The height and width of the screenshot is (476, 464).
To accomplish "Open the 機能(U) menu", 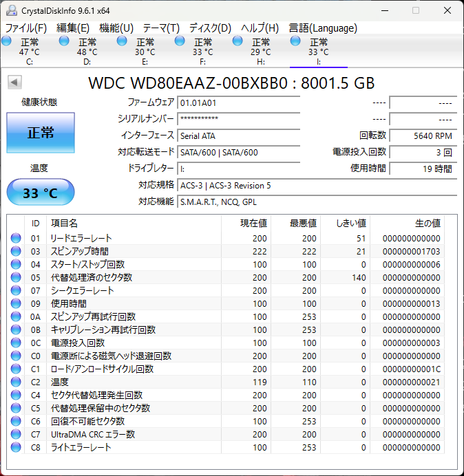I will [x=116, y=28].
